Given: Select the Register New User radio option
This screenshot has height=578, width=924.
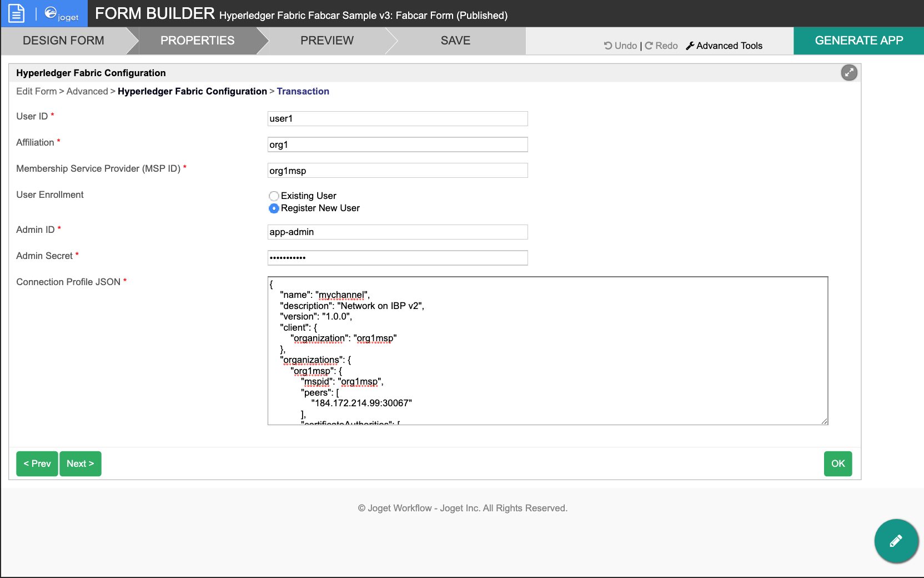Looking at the screenshot, I should tap(274, 208).
